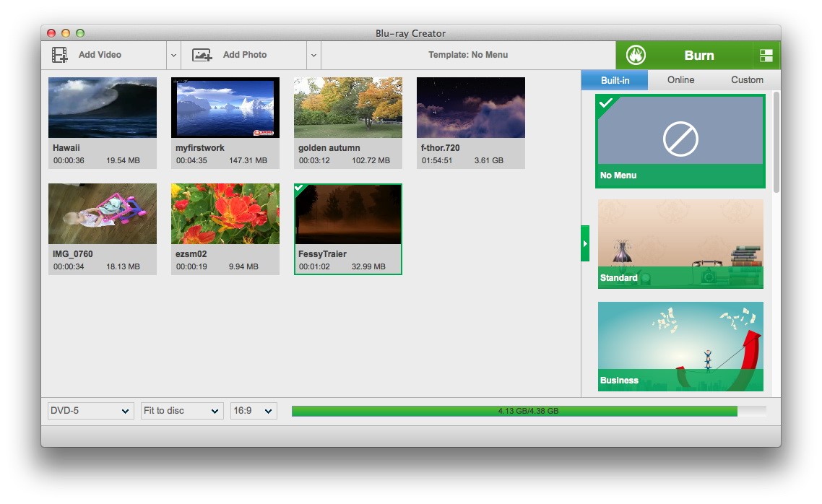This screenshot has width=822, height=504.
Task: Click the disc capacity progress bar
Action: coord(528,411)
